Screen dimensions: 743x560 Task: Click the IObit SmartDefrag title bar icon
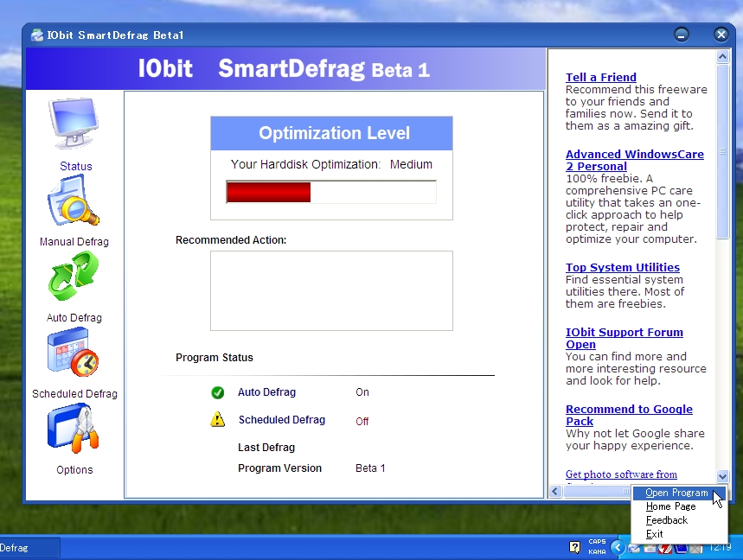tap(37, 35)
